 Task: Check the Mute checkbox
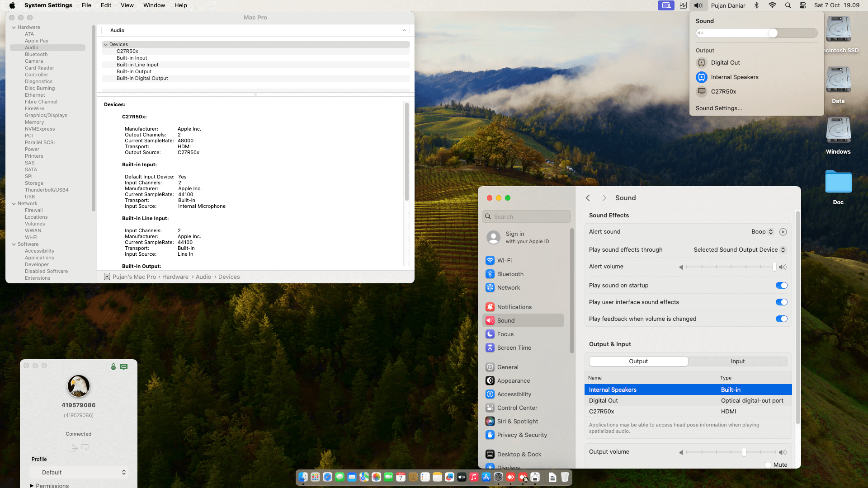tap(768, 465)
